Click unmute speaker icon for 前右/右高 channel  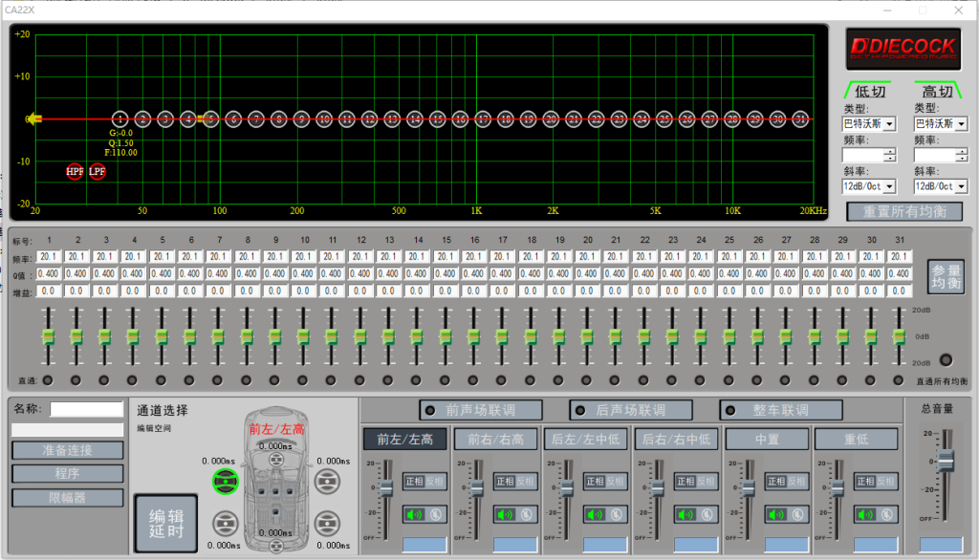(505, 514)
